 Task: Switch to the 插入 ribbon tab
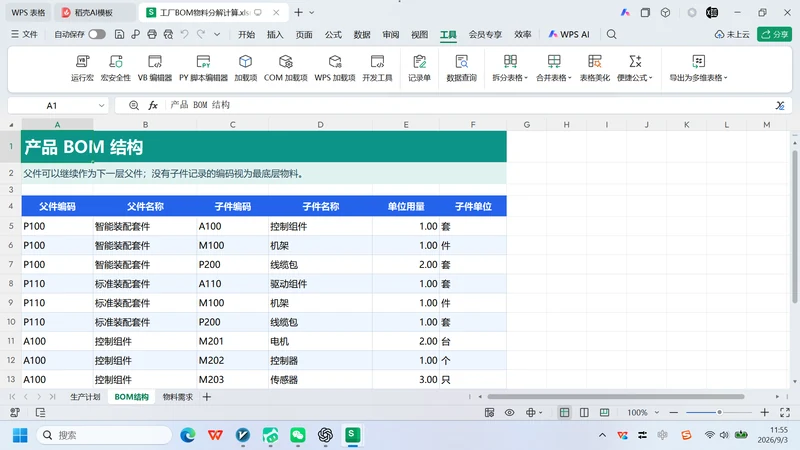(x=275, y=34)
